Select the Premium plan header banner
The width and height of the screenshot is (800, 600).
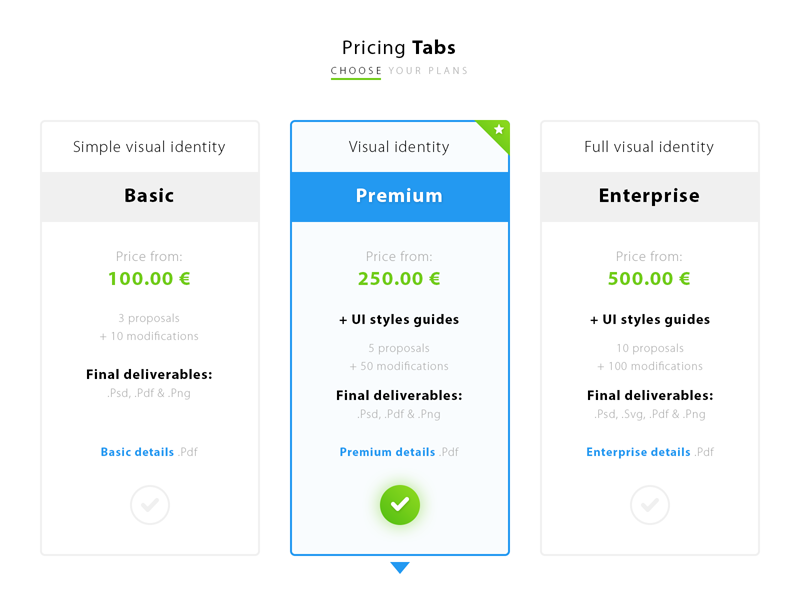[x=400, y=196]
